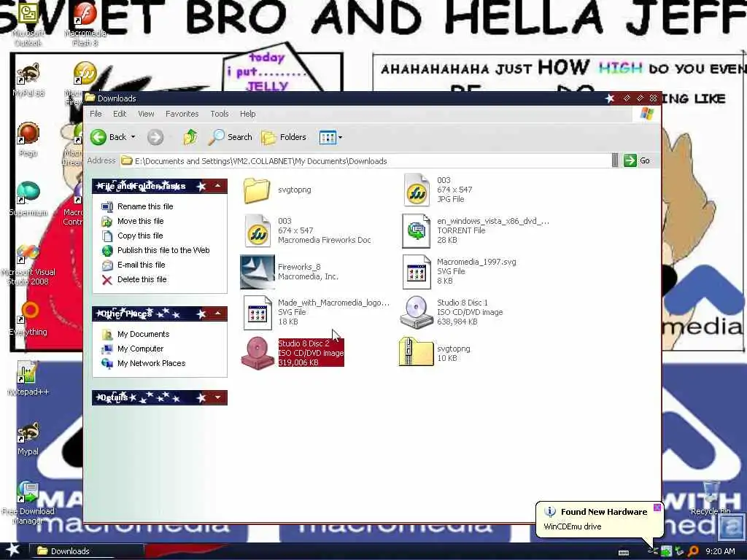Image resolution: width=747 pixels, height=560 pixels.
Task: Click the Views toolbar icon
Action: 328,137
